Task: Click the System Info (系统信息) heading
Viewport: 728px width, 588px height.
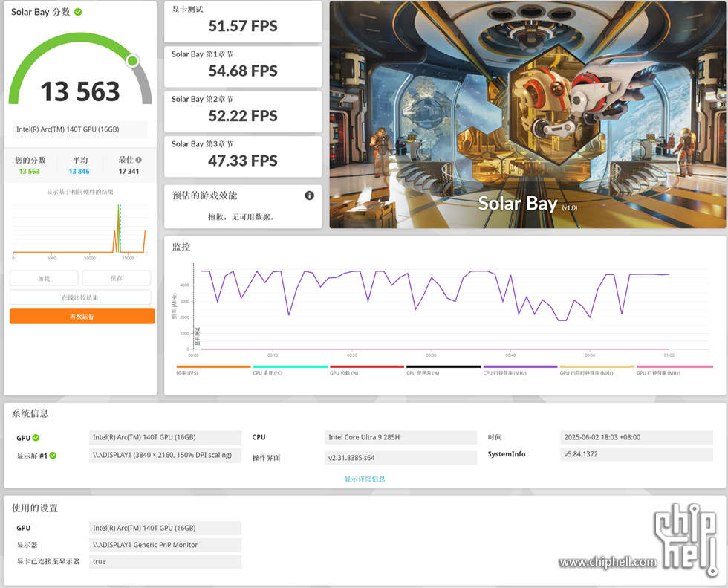Action: pos(30,413)
